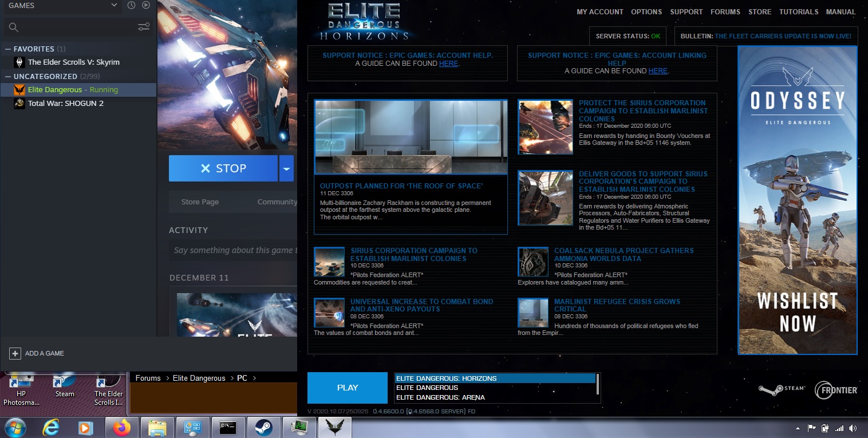Viewport: 868px width, 438px height.
Task: Click the Total War: SHOGUN 2 icon
Action: click(x=19, y=104)
